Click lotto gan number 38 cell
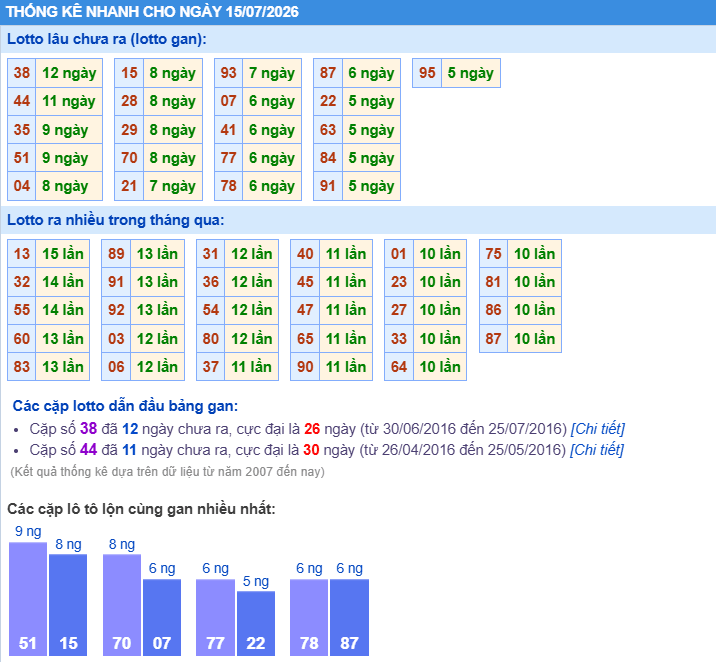716x662 pixels. coord(22,73)
